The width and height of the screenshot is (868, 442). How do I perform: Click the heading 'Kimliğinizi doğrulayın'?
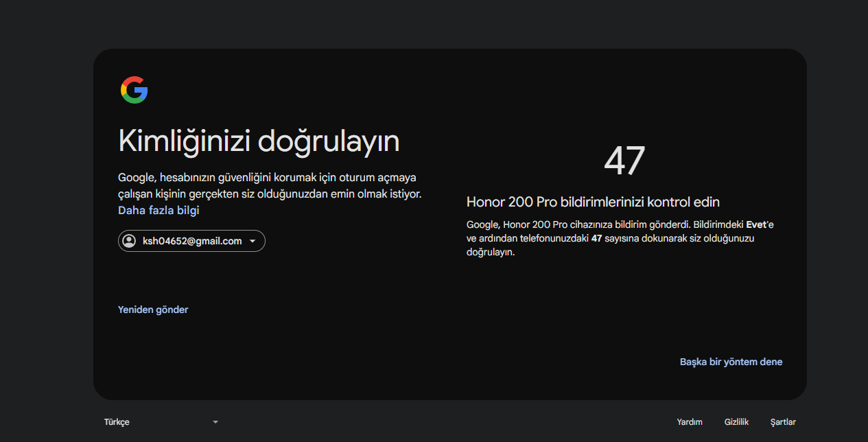(259, 141)
